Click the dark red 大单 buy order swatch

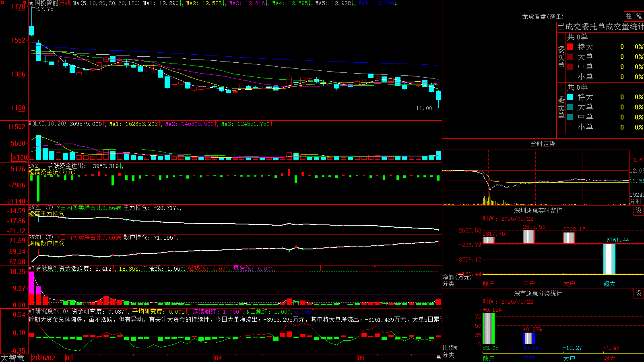570,57
